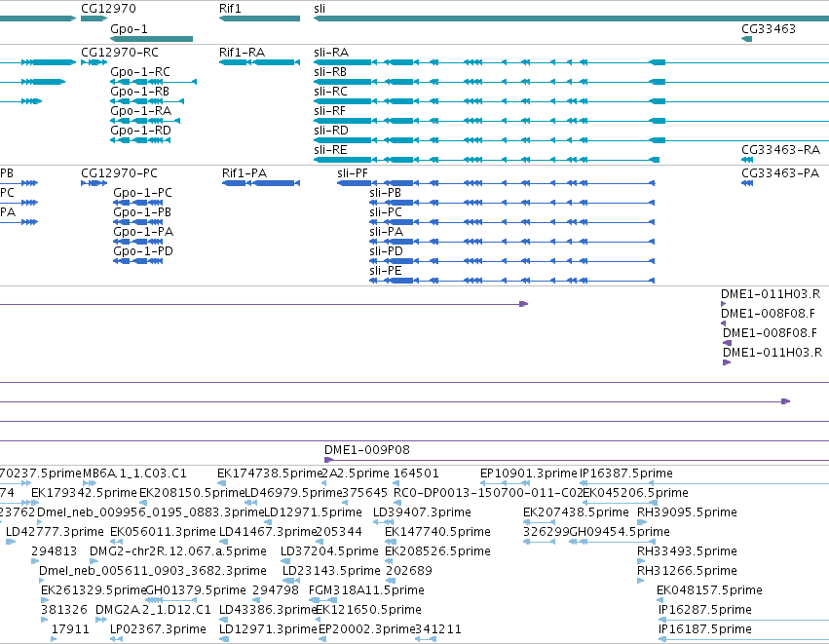This screenshot has height=644, width=829.
Task: Click the DME1-009P08 BAC label
Action: tap(367, 450)
